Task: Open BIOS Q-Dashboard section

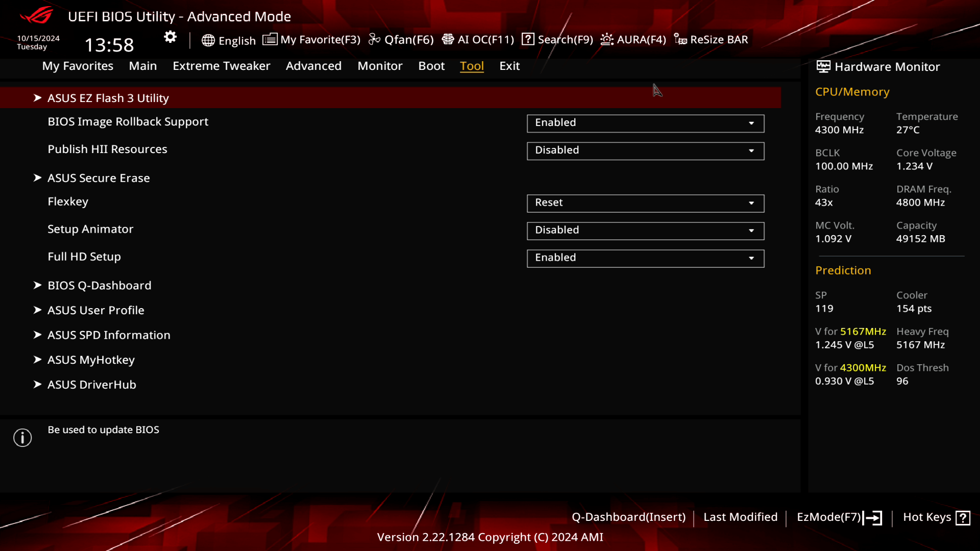Action: (x=99, y=285)
